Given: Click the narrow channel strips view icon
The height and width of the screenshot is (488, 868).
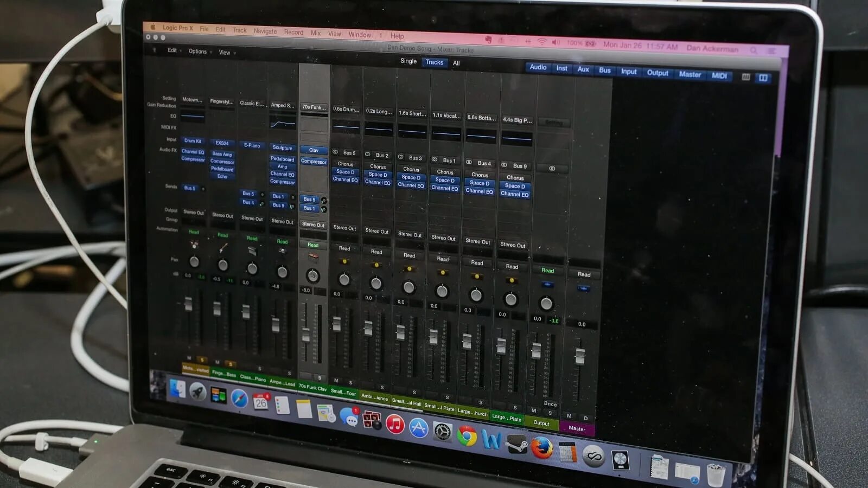Looking at the screenshot, I should click(x=746, y=77).
